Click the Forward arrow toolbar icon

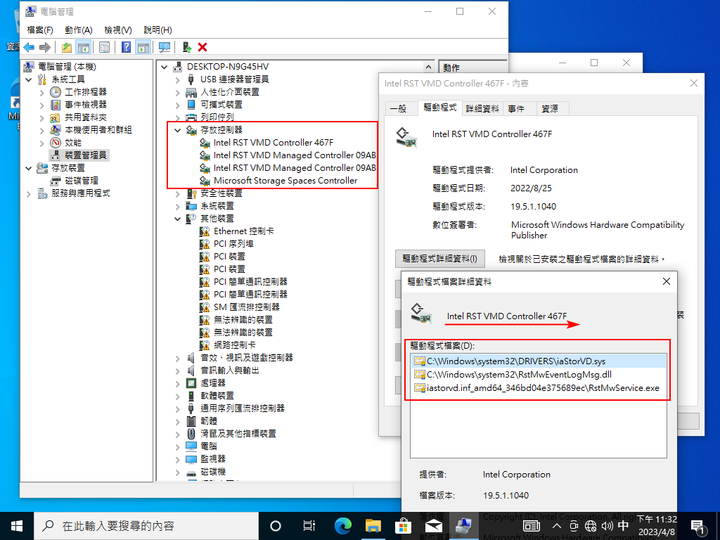point(45,47)
